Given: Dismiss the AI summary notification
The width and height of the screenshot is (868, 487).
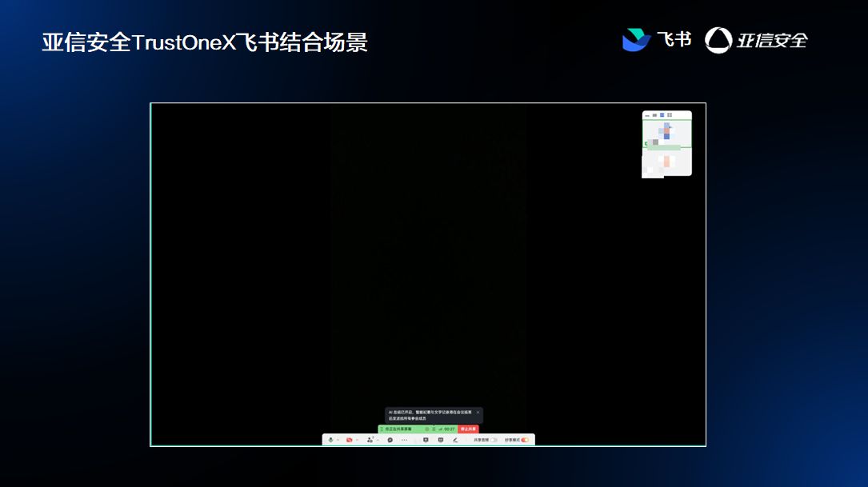Looking at the screenshot, I should (478, 412).
